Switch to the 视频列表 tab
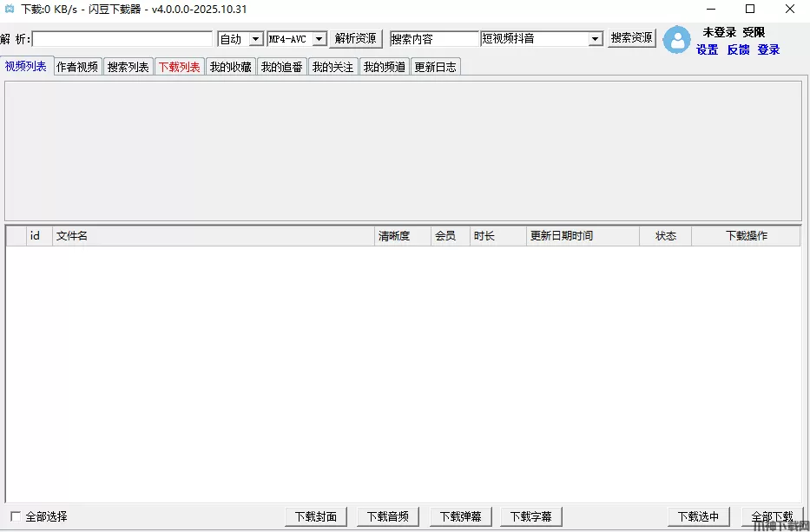The height and width of the screenshot is (532, 810). point(26,66)
